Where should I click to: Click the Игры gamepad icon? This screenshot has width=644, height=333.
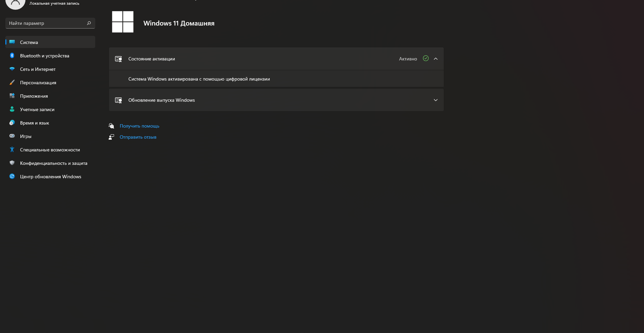coord(12,136)
